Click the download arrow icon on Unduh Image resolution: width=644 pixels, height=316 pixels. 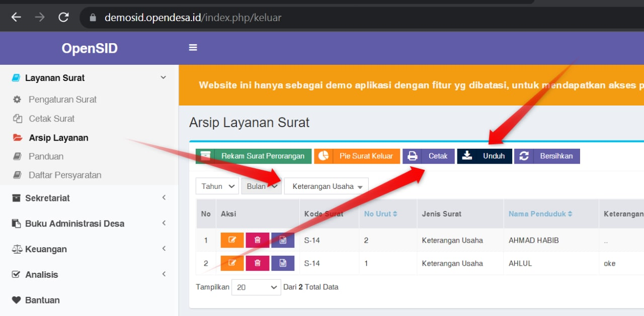pyautogui.click(x=467, y=156)
